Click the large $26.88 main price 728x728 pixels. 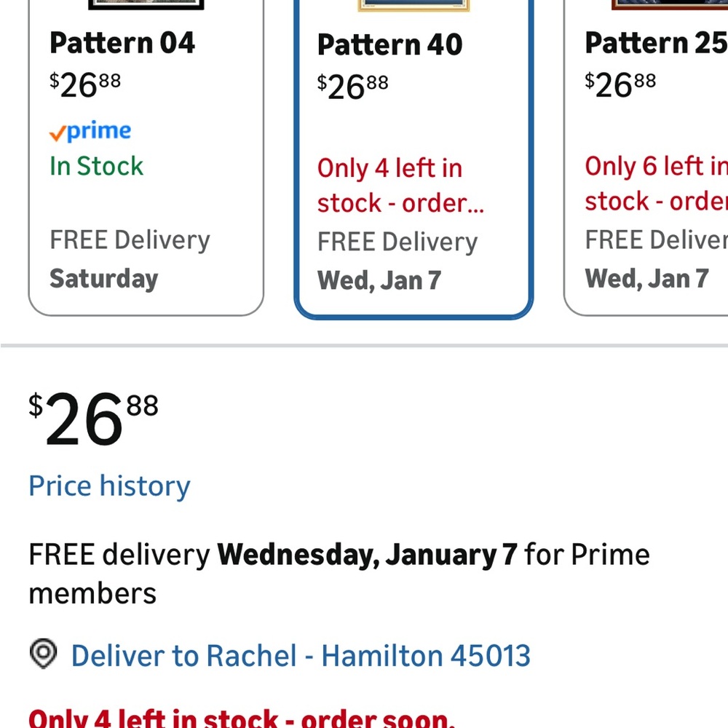pos(93,419)
